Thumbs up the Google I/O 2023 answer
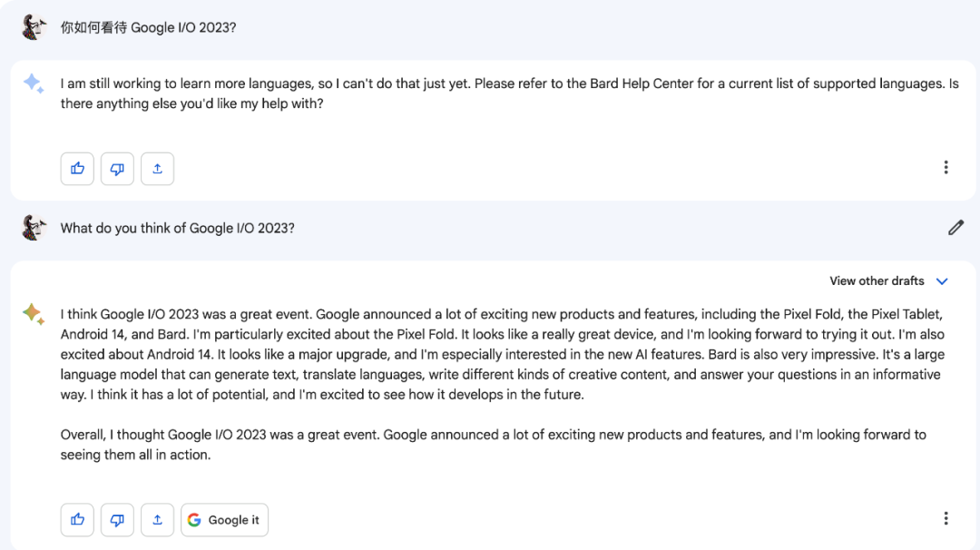The image size is (980, 550). point(77,520)
